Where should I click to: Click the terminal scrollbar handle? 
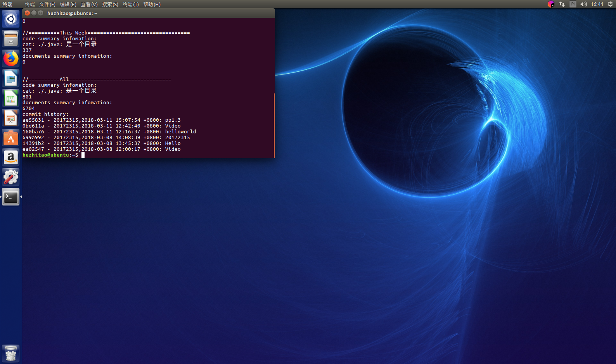tap(274, 126)
